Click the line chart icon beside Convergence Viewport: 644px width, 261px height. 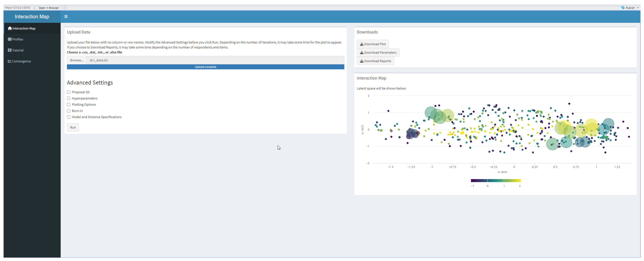(x=10, y=61)
